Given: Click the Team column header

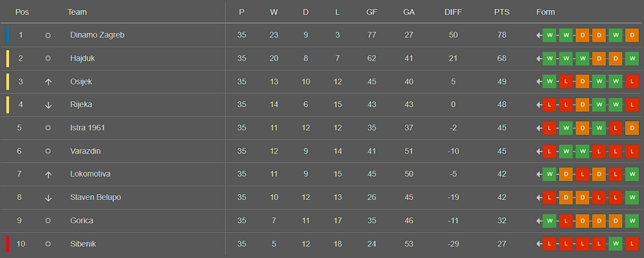Looking at the screenshot, I should 77,12.
